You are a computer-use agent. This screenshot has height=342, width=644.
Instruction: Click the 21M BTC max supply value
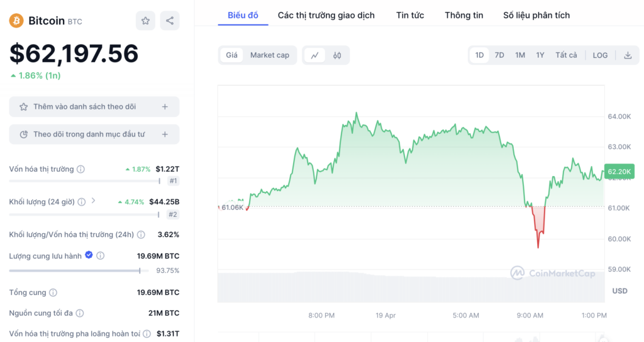[x=164, y=313]
